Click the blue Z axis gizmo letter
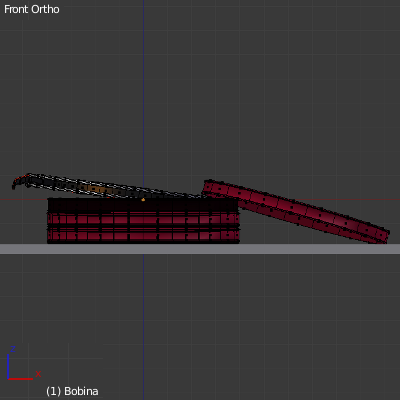400x400 pixels. [13, 349]
